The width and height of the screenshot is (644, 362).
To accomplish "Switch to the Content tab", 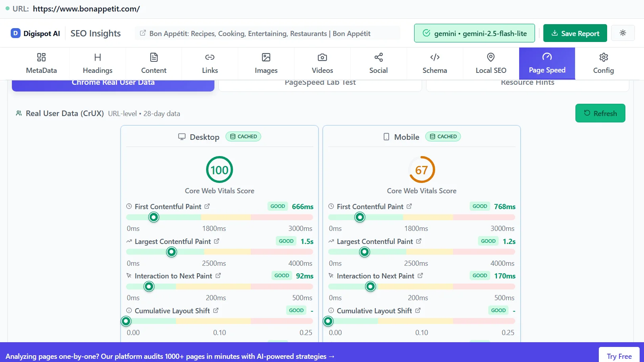I will (154, 64).
